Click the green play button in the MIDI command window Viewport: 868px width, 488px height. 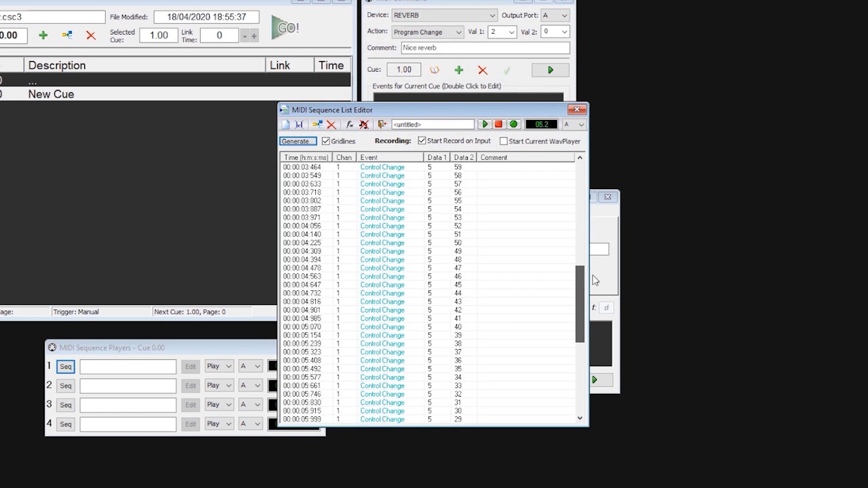tap(551, 70)
